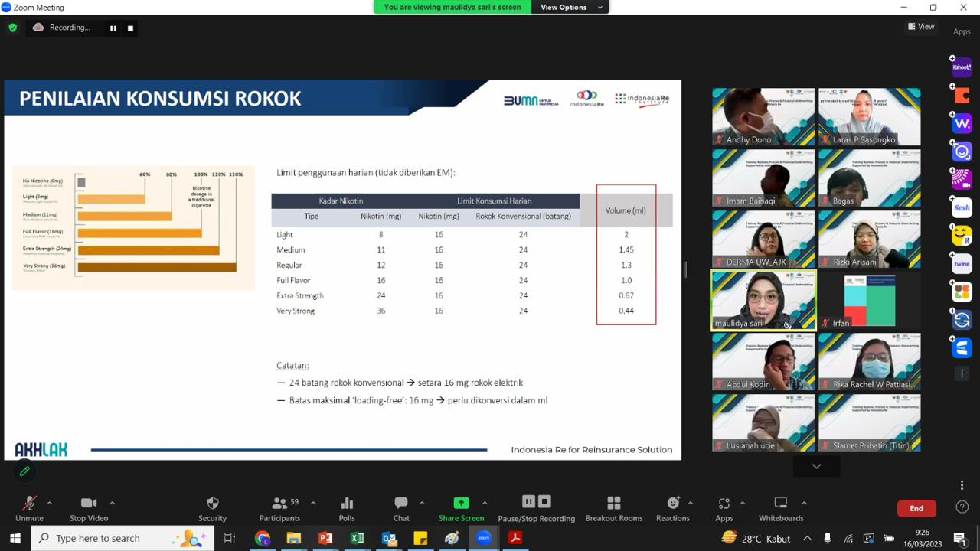Pause the recording in the top bar

point(113,28)
